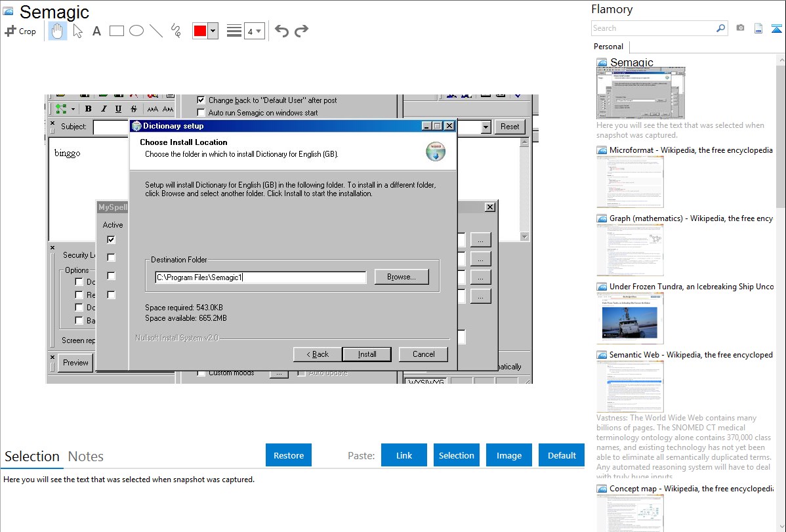786x532 pixels.
Task: Click the green structure icon in Semagic toolbar
Action: [61, 109]
